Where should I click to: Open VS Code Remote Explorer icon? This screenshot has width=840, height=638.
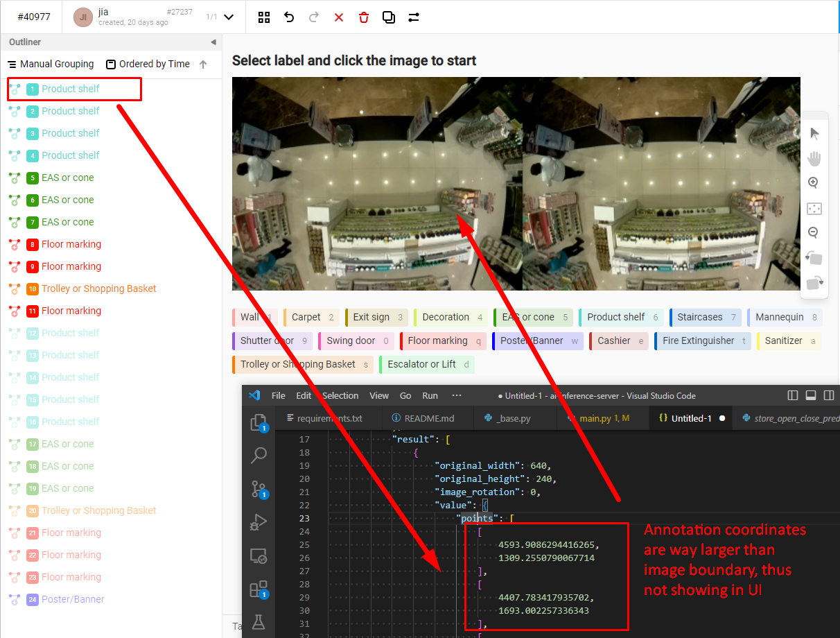259,555
